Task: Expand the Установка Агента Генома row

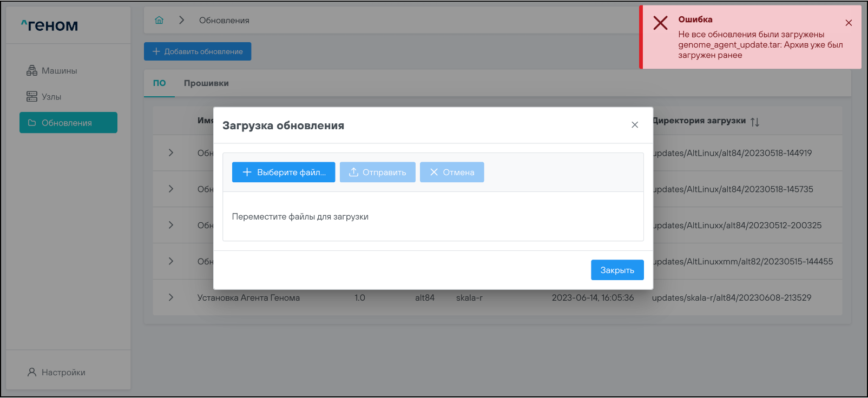Action: [x=171, y=297]
